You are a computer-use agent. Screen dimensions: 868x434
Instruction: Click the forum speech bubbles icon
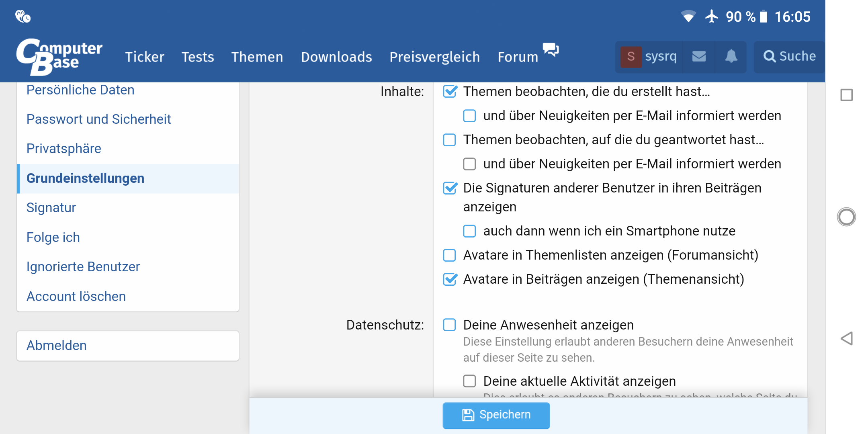pyautogui.click(x=551, y=49)
